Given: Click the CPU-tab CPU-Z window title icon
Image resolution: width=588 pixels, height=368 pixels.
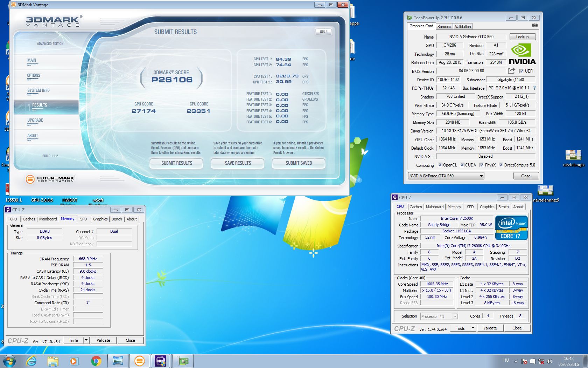Looking at the screenshot, I should 395,197.
